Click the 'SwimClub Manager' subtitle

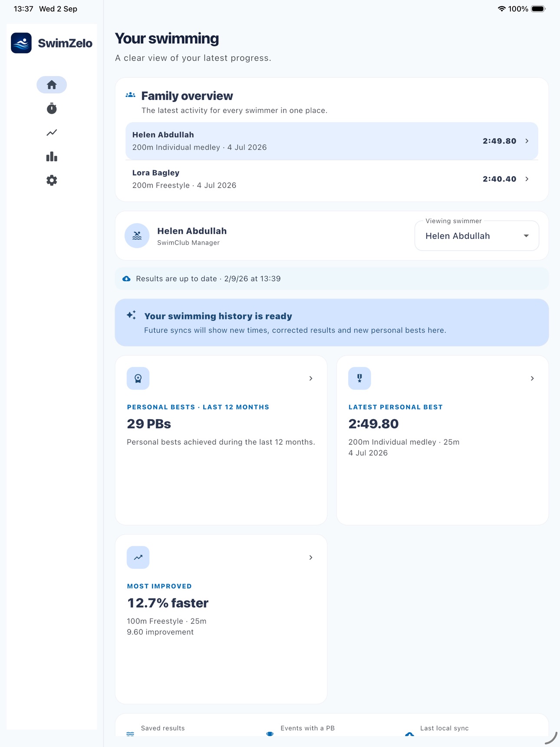click(x=188, y=243)
